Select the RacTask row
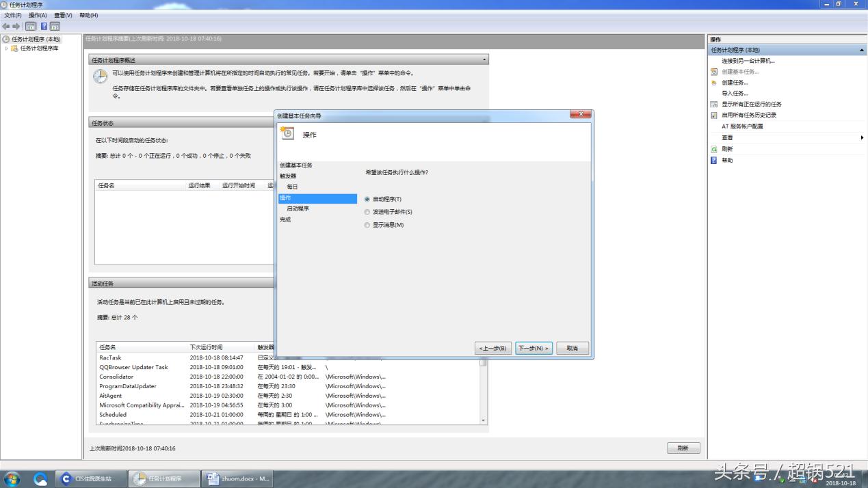 (288, 357)
